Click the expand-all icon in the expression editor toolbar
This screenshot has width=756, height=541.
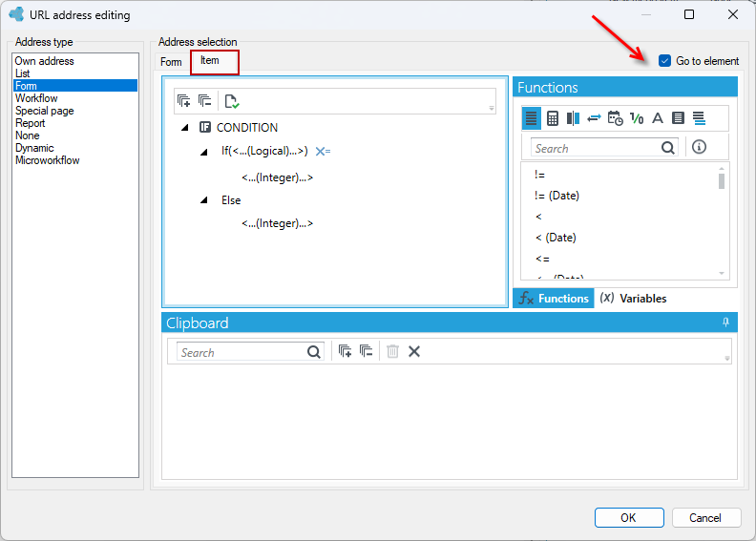pos(183,101)
